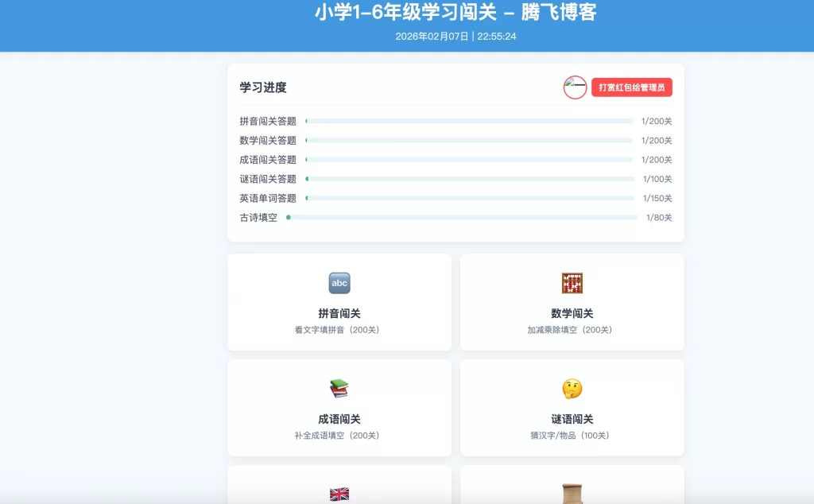The height and width of the screenshot is (504, 814).
Task: Click the thinking face riddle icon
Action: [x=572, y=388]
